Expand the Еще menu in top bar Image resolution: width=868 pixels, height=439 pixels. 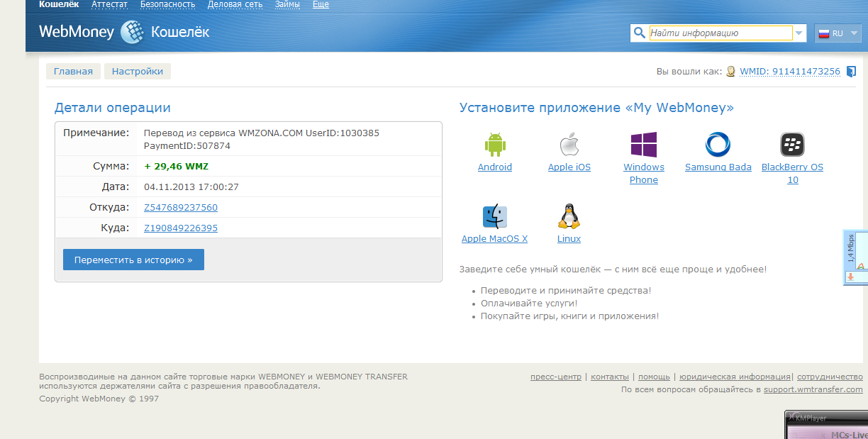[x=321, y=4]
